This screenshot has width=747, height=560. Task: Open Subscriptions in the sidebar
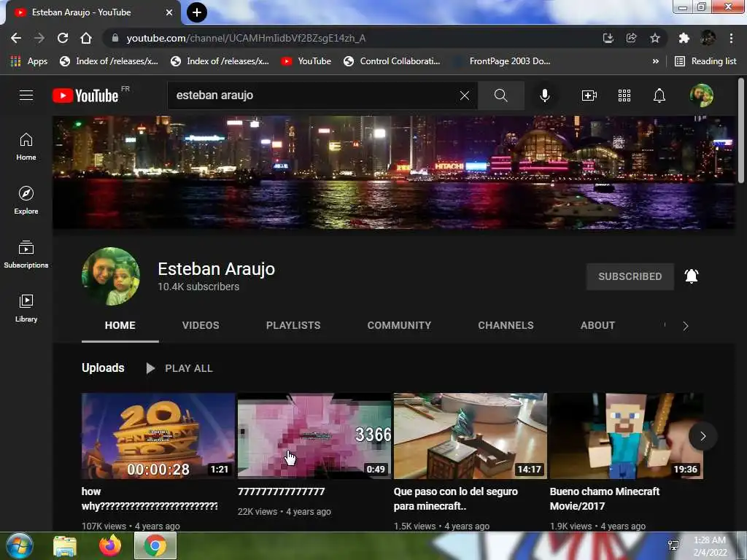26,254
